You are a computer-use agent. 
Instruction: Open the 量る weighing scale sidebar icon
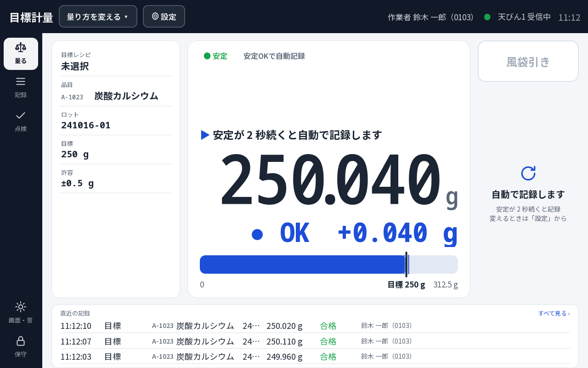21,54
